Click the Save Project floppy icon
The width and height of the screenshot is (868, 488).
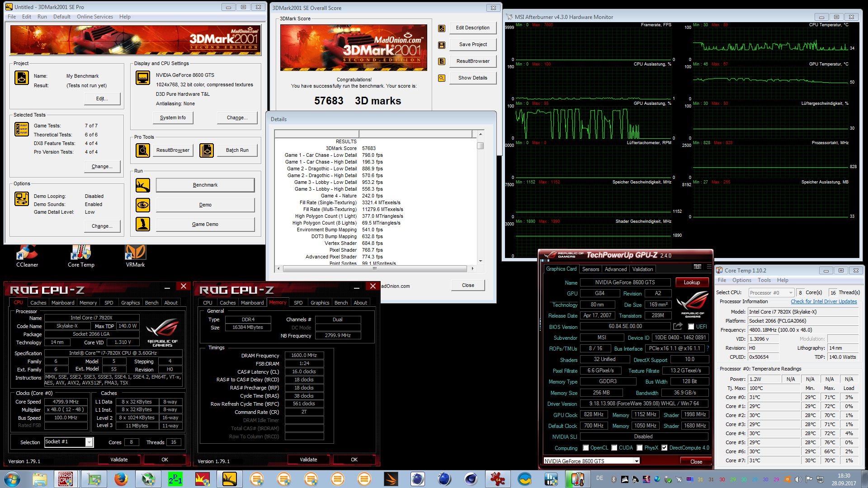coord(442,45)
